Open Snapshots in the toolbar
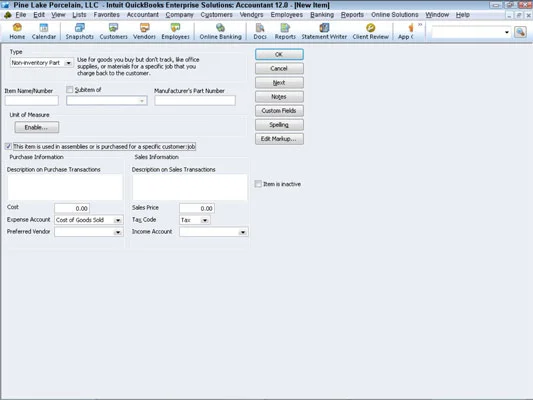533x400 pixels. (x=80, y=31)
